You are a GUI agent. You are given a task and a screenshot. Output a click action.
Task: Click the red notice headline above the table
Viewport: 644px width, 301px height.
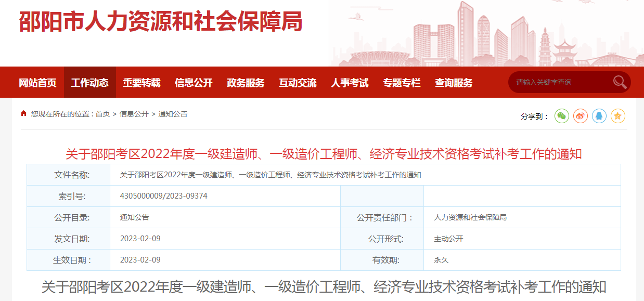click(324, 154)
